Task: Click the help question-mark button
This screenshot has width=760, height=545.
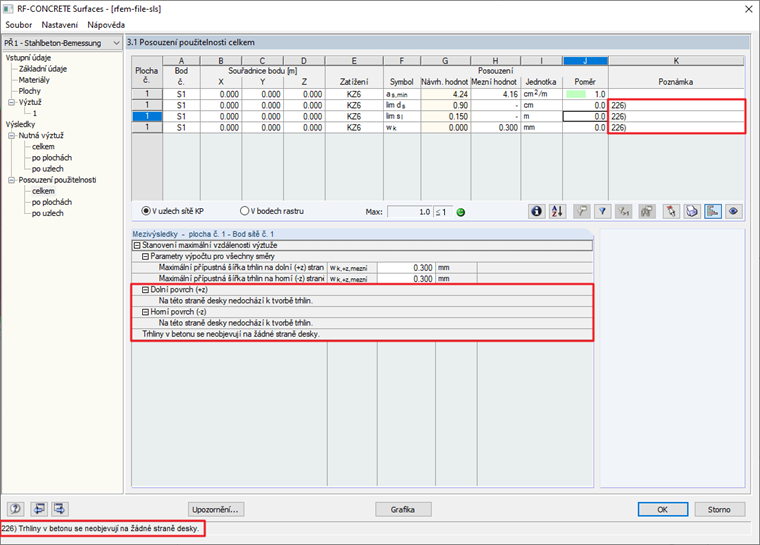Action: tap(16, 509)
